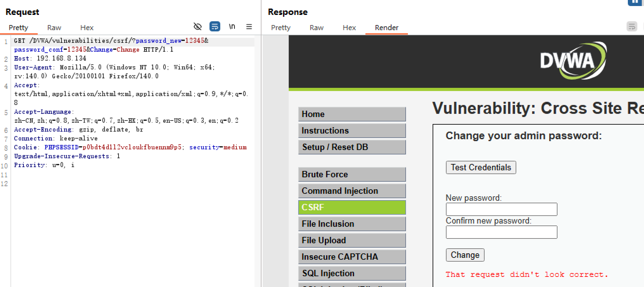Switch to Request Raw tab
This screenshot has width=644, height=287.
pos(54,28)
